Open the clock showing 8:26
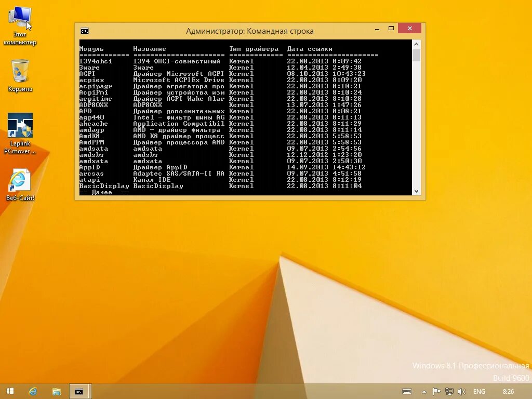This screenshot has width=532, height=399. 508,392
